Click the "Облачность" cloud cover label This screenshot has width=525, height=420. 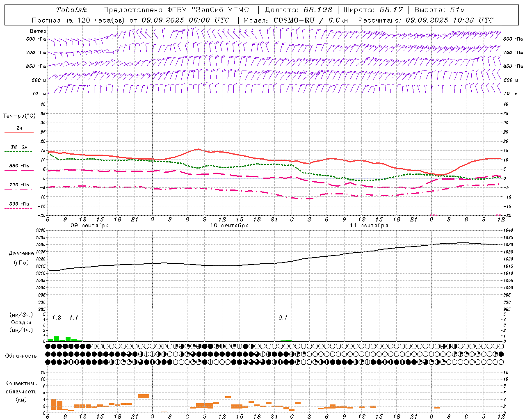click(x=21, y=356)
